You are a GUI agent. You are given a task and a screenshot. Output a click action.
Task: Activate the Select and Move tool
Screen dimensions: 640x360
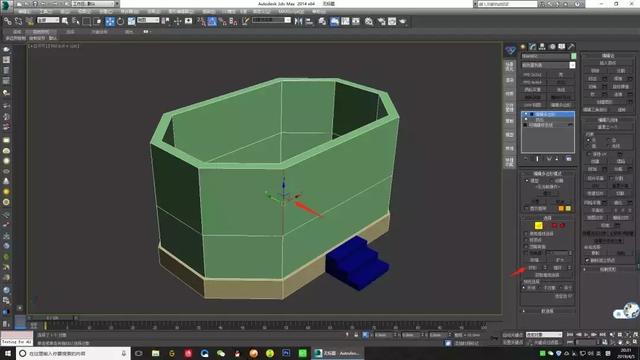click(x=110, y=21)
